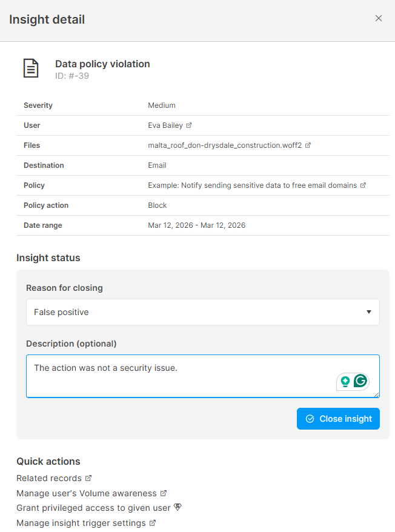
Task: Click external link icon beside the woff2 file
Action: click(x=308, y=145)
